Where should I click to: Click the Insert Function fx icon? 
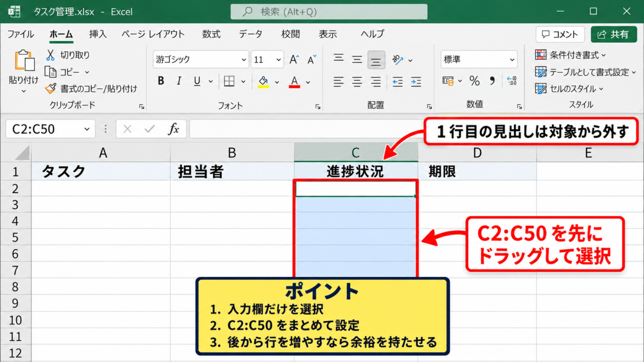click(x=174, y=129)
